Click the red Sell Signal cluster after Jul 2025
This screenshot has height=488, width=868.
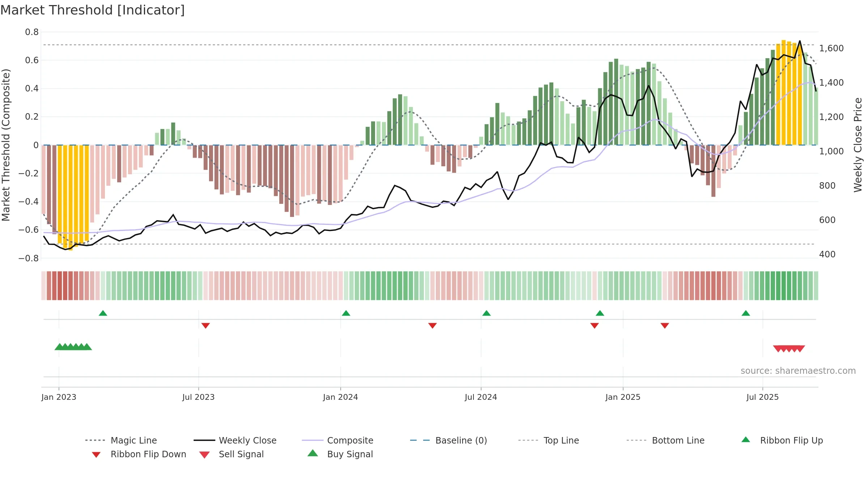(x=789, y=348)
